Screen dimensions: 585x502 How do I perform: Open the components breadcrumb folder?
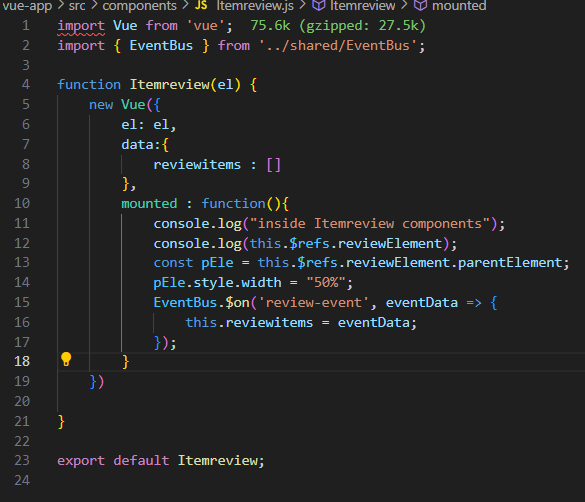[x=140, y=6]
